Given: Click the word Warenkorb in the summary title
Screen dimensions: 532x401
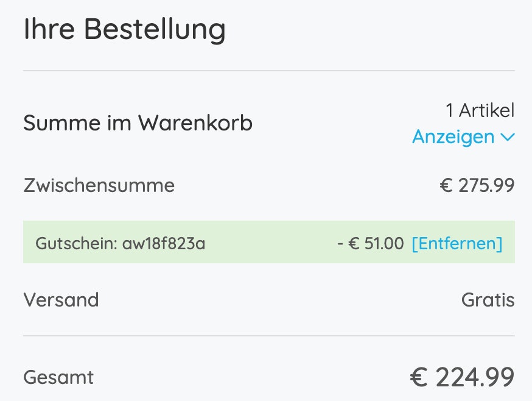Looking at the screenshot, I should click(x=195, y=124).
